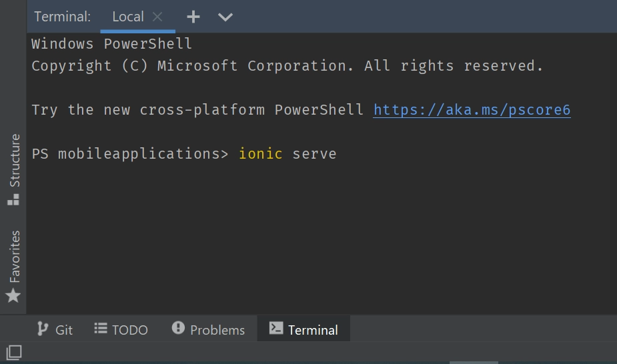Open the TODO tool window label

pyautogui.click(x=129, y=330)
